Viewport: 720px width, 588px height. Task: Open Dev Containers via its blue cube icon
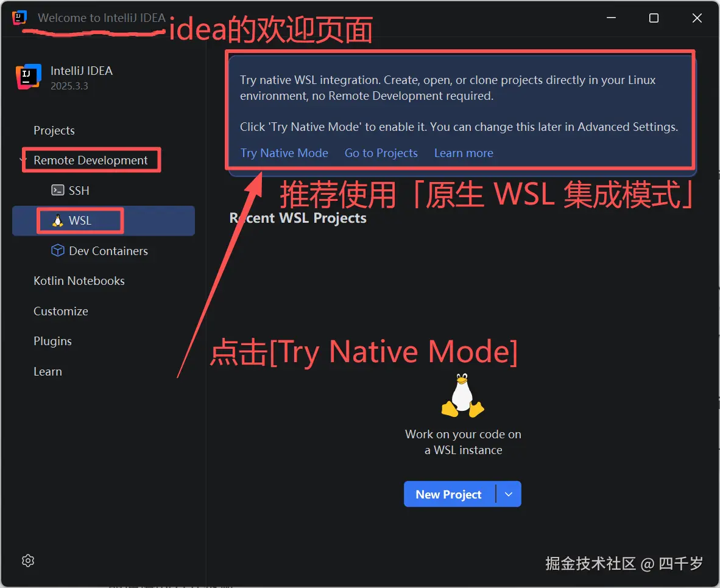57,250
